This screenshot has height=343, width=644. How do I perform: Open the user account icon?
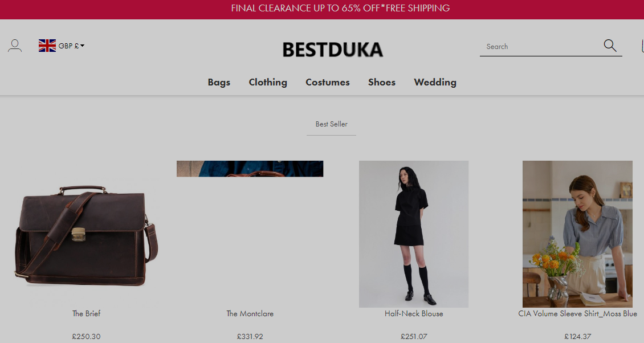coord(15,46)
